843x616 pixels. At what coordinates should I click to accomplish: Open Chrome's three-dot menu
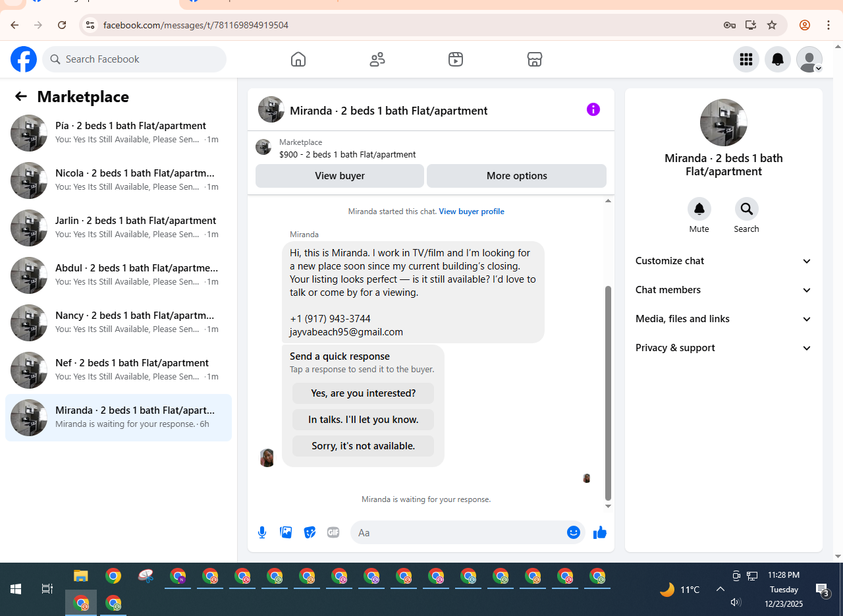829,25
